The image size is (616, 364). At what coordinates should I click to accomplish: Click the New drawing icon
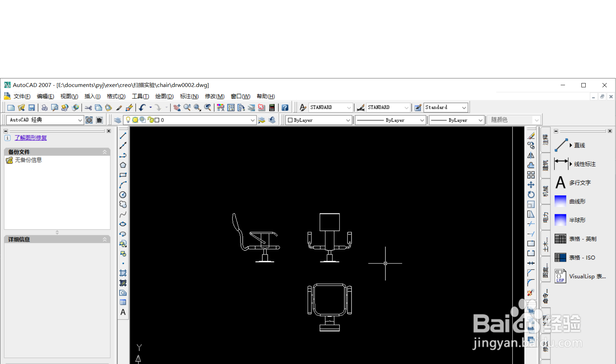[11, 107]
